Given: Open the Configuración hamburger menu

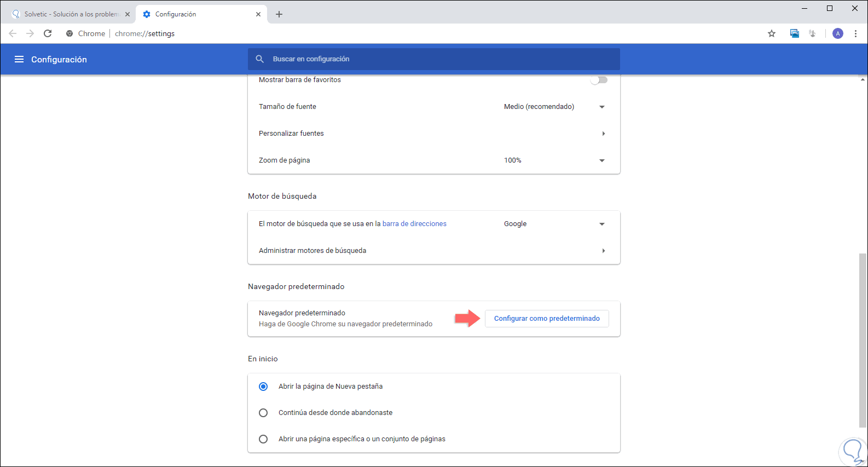Looking at the screenshot, I should [x=19, y=59].
